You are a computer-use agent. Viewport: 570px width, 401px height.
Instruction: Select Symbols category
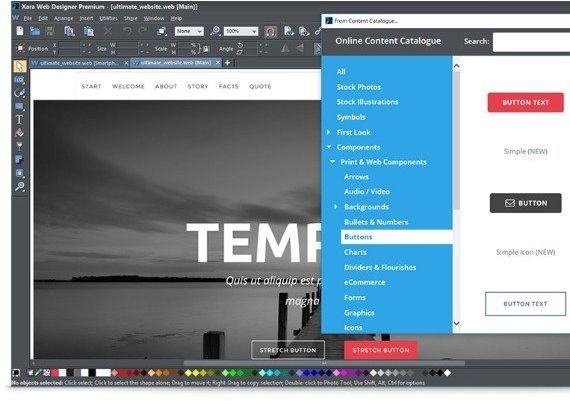coord(351,117)
